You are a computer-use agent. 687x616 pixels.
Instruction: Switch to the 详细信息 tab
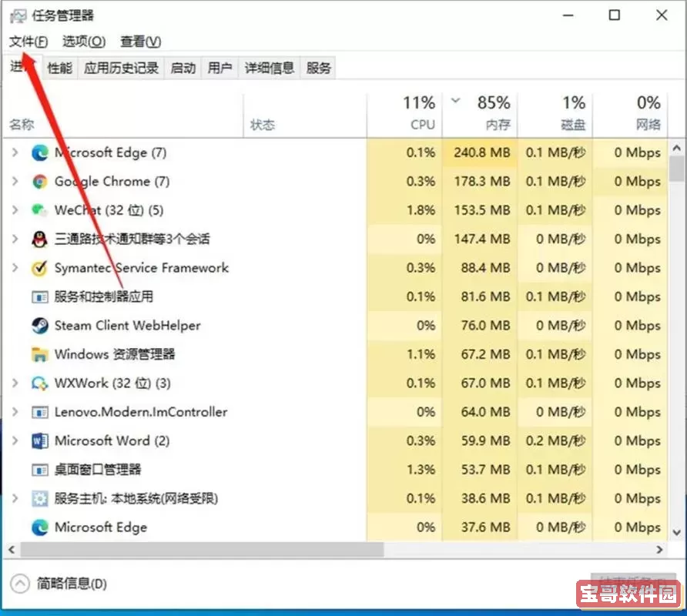[269, 68]
